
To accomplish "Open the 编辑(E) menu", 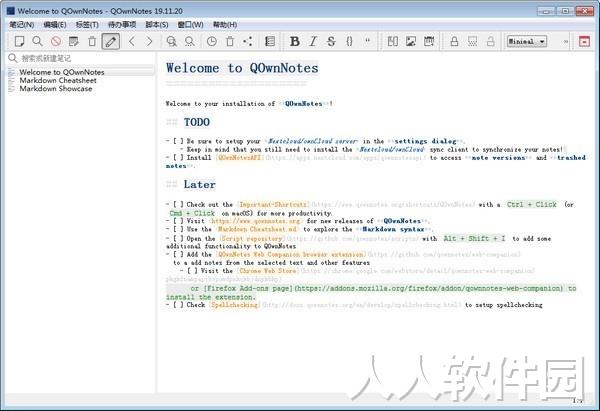I will point(55,24).
